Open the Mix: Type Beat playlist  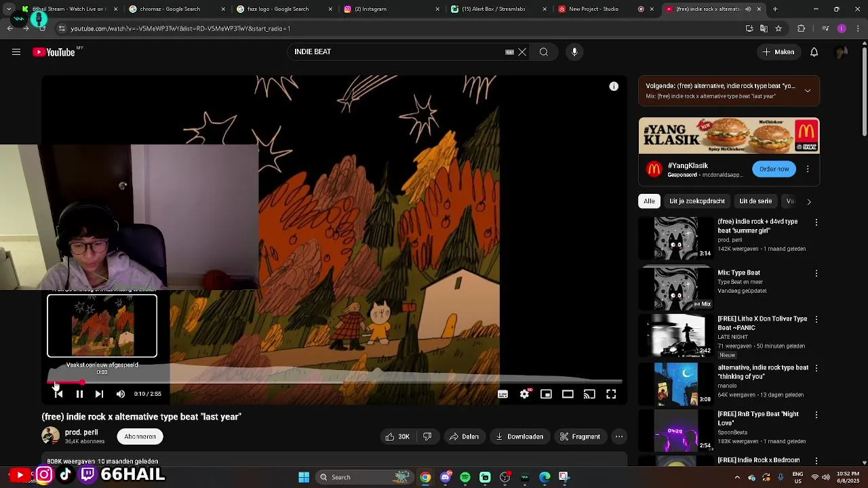676,288
